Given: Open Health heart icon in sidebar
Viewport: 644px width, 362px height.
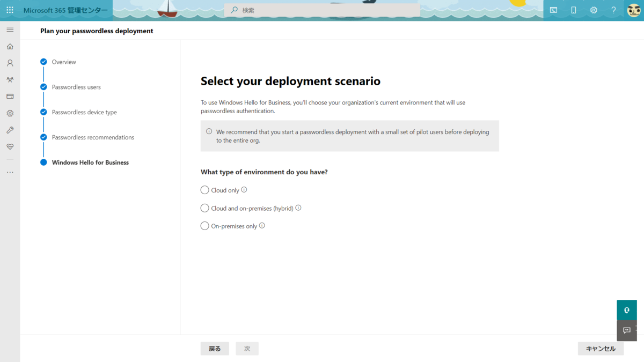Looking at the screenshot, I should pyautogui.click(x=10, y=146).
